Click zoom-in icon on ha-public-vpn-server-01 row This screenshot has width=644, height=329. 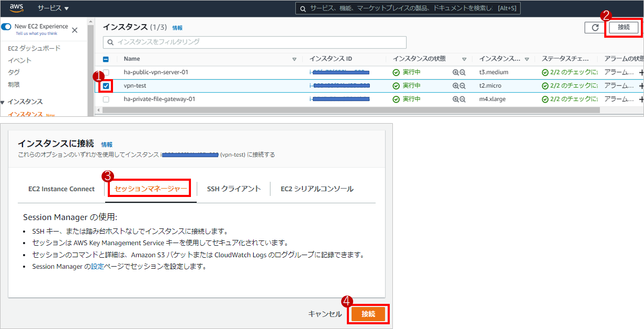(456, 72)
